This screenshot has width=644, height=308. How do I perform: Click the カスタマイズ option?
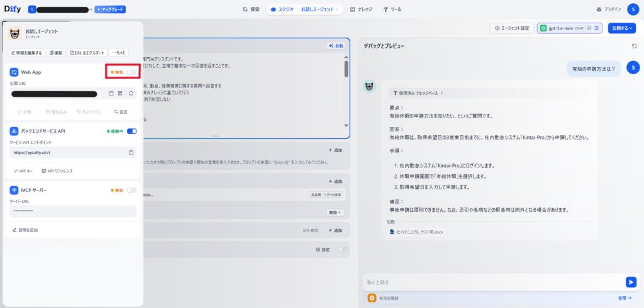click(88, 112)
